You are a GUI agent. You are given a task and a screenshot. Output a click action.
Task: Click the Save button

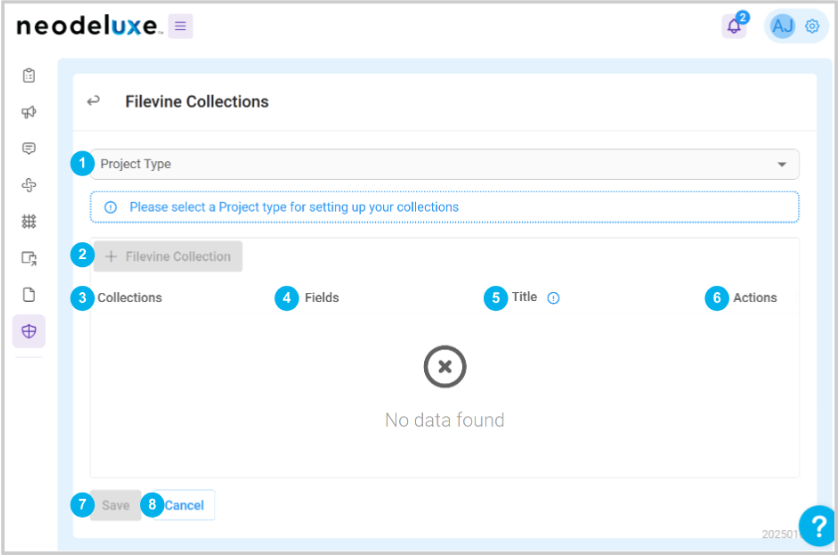tap(115, 505)
